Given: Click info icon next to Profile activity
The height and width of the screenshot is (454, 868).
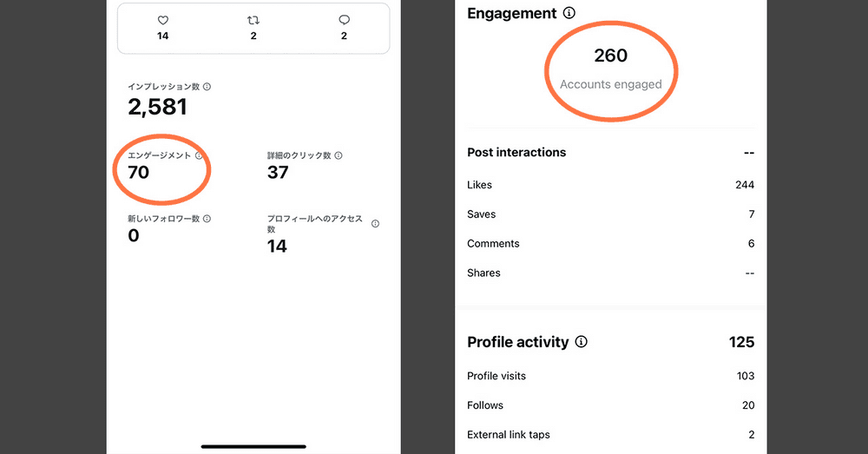Looking at the screenshot, I should [x=582, y=342].
